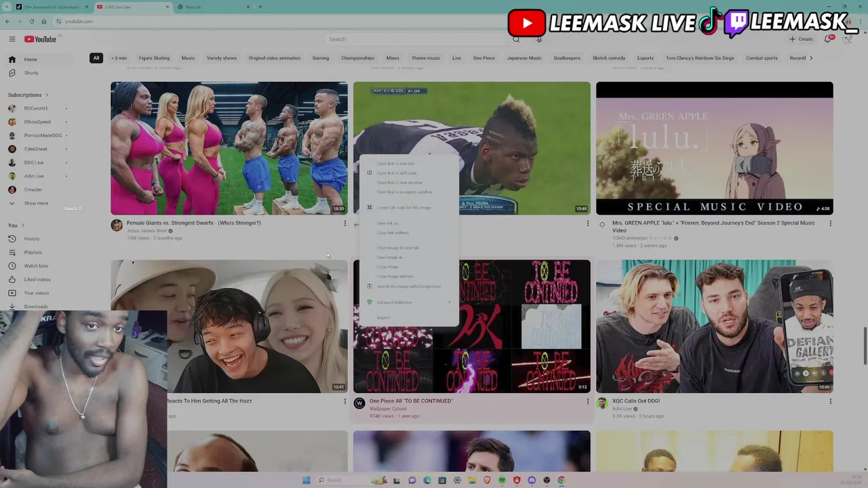This screenshot has width=868, height=488.
Task: Open File Explorer from the taskbar
Action: tap(472, 481)
